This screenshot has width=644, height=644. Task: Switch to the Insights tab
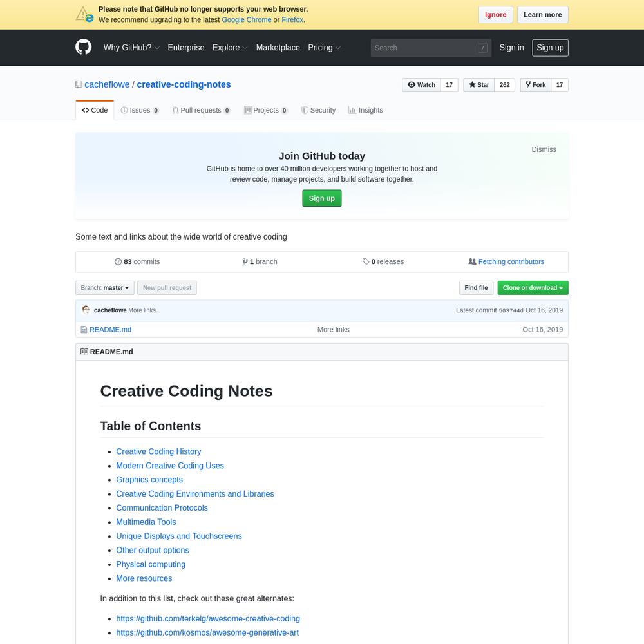click(x=366, y=110)
